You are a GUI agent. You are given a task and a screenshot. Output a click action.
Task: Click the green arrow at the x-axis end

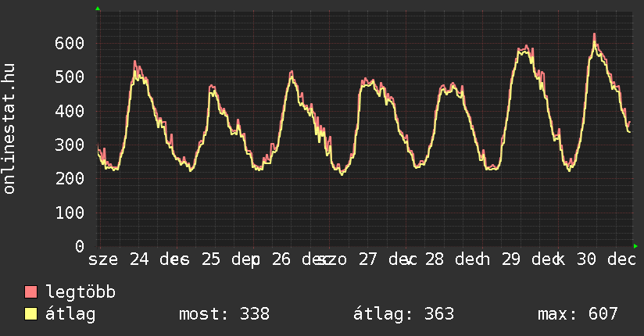click(x=636, y=246)
